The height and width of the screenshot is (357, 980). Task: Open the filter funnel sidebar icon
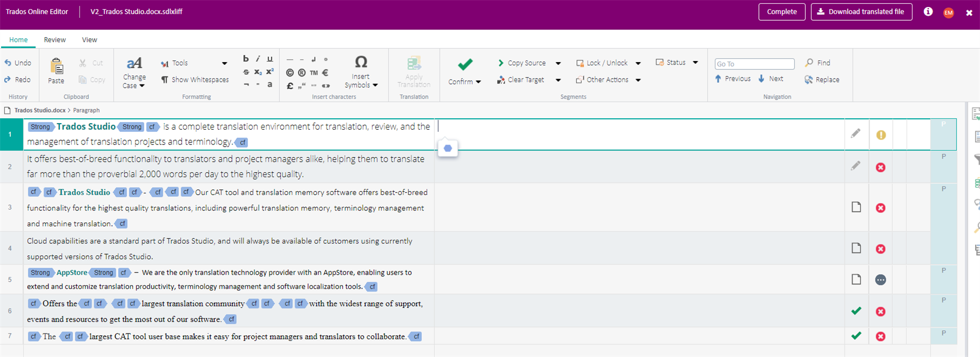coord(977,159)
